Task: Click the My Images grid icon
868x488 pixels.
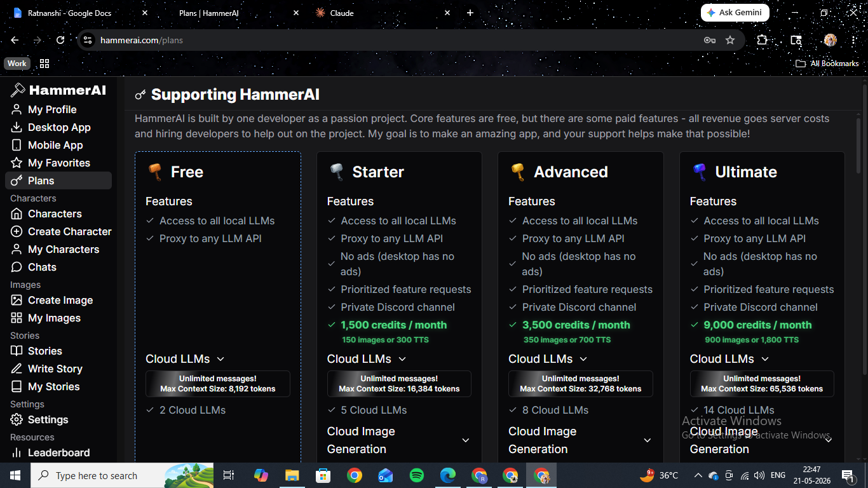Action: [x=17, y=318]
